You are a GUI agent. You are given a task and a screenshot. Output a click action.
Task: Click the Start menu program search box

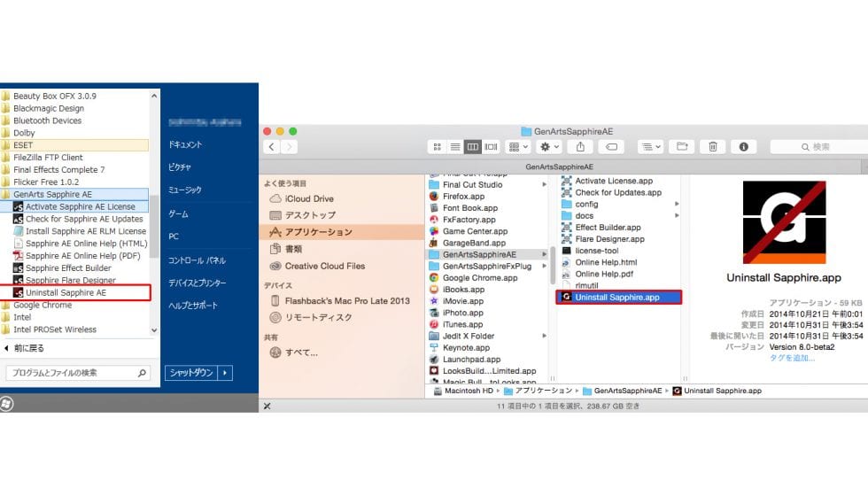pos(78,373)
